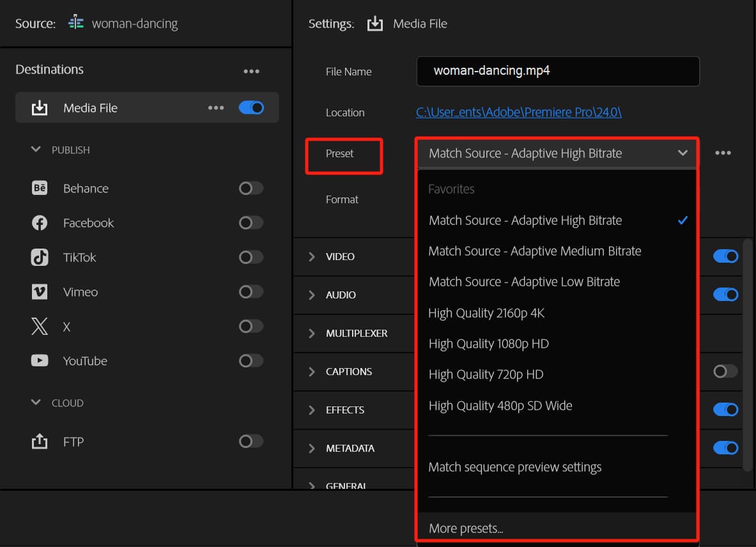This screenshot has height=547, width=756.
Task: Collapse the CLOUD section chevron
Action: click(x=36, y=402)
